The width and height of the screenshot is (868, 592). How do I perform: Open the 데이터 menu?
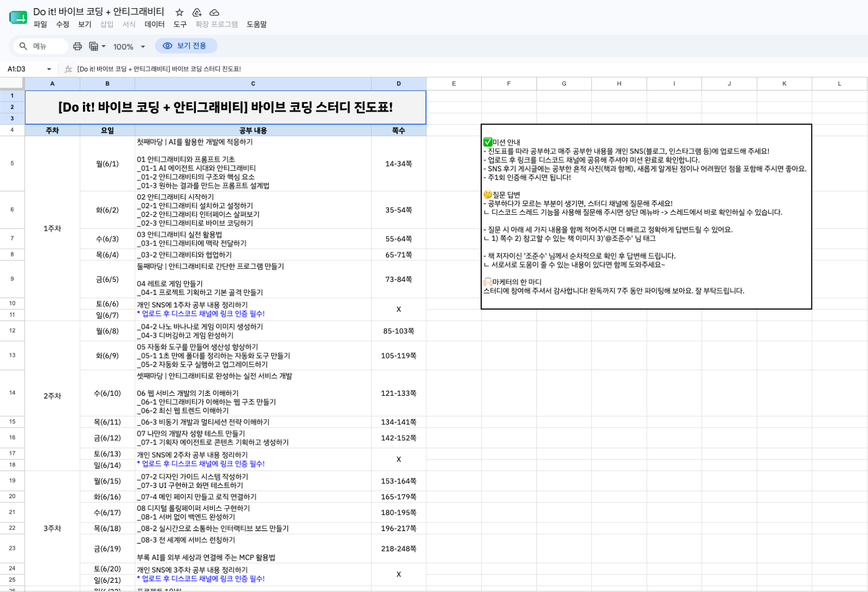[155, 24]
